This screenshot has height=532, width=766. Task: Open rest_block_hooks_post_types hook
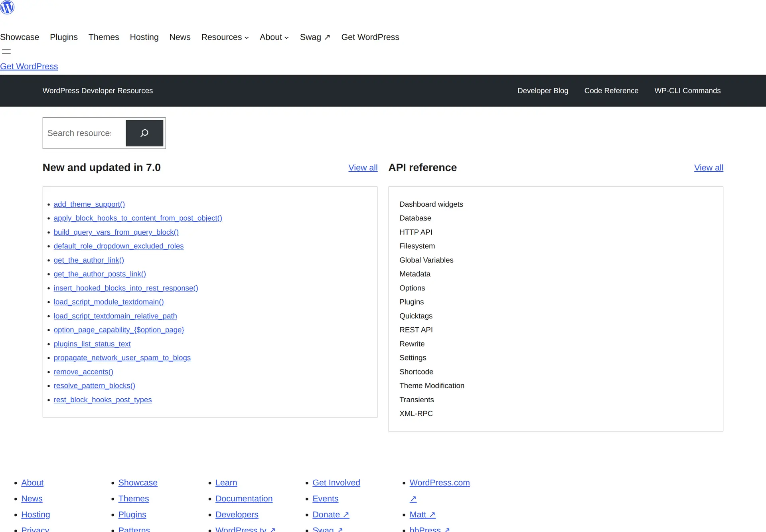[x=103, y=400]
